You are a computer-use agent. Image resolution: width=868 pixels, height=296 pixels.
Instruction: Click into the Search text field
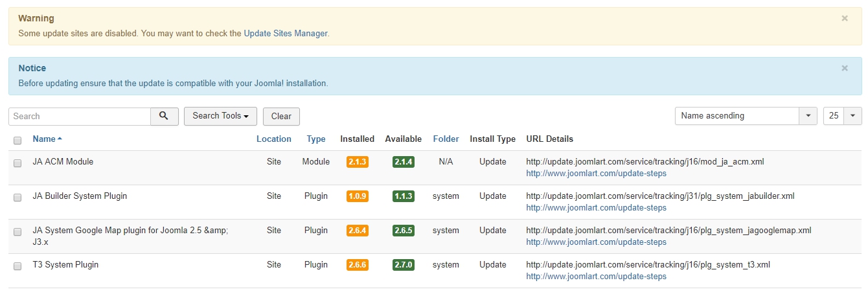(x=80, y=116)
